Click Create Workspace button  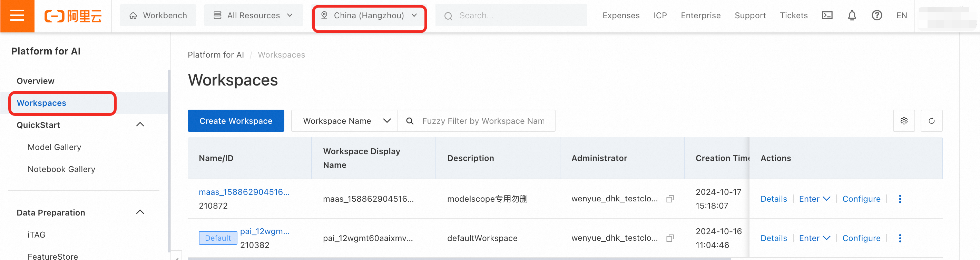236,121
